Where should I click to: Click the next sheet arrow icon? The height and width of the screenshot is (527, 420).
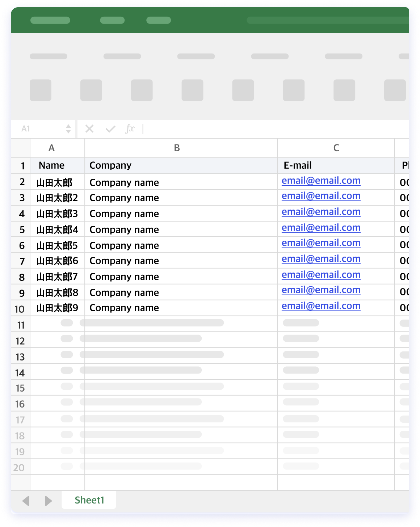point(48,501)
